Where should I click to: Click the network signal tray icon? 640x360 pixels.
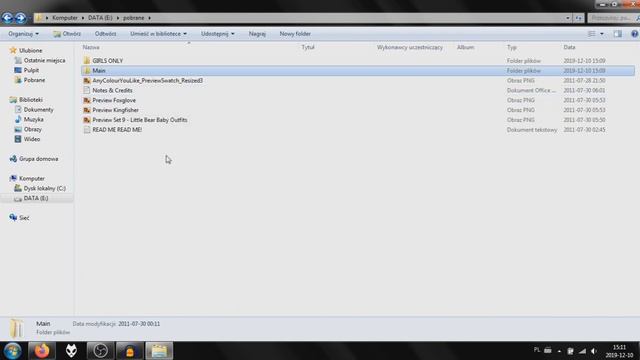pos(582,351)
